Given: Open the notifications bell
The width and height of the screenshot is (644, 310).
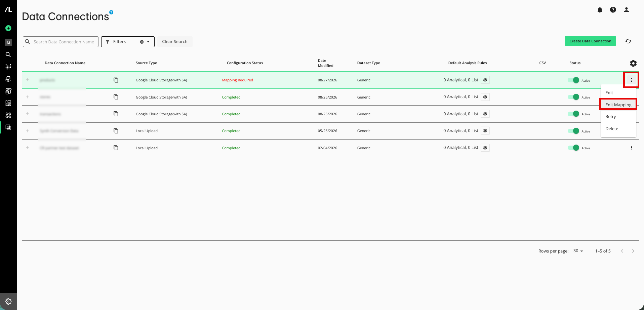Looking at the screenshot, I should (x=600, y=10).
